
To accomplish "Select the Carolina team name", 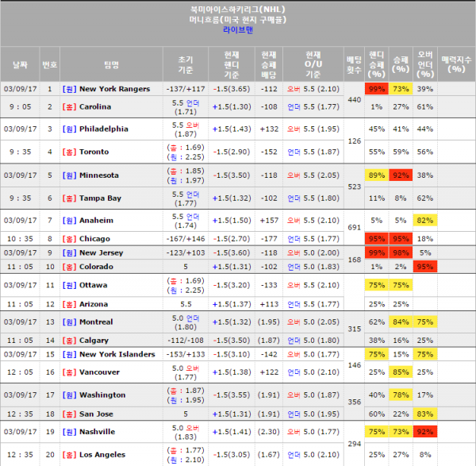I will pos(95,107).
